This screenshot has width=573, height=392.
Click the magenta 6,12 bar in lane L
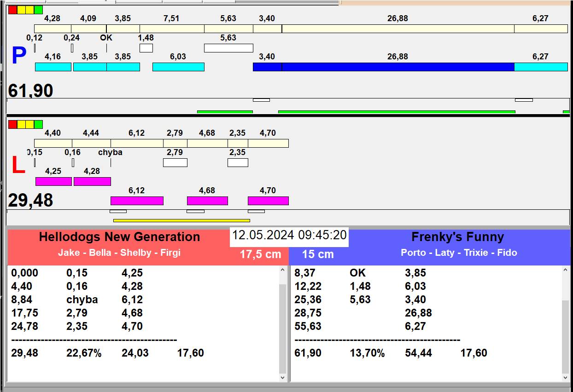[x=137, y=201]
